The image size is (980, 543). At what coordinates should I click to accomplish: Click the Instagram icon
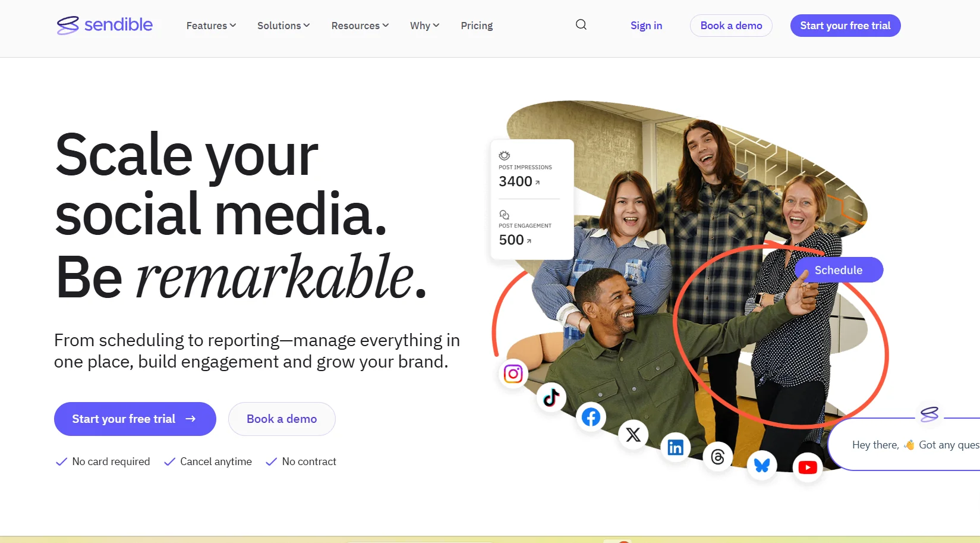(x=513, y=373)
